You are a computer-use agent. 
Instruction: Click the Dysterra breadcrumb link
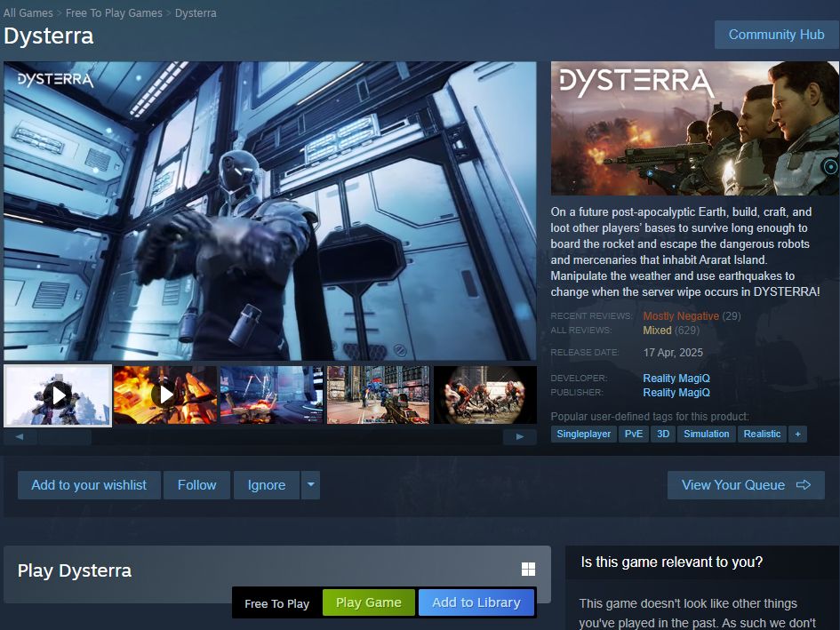[196, 12]
